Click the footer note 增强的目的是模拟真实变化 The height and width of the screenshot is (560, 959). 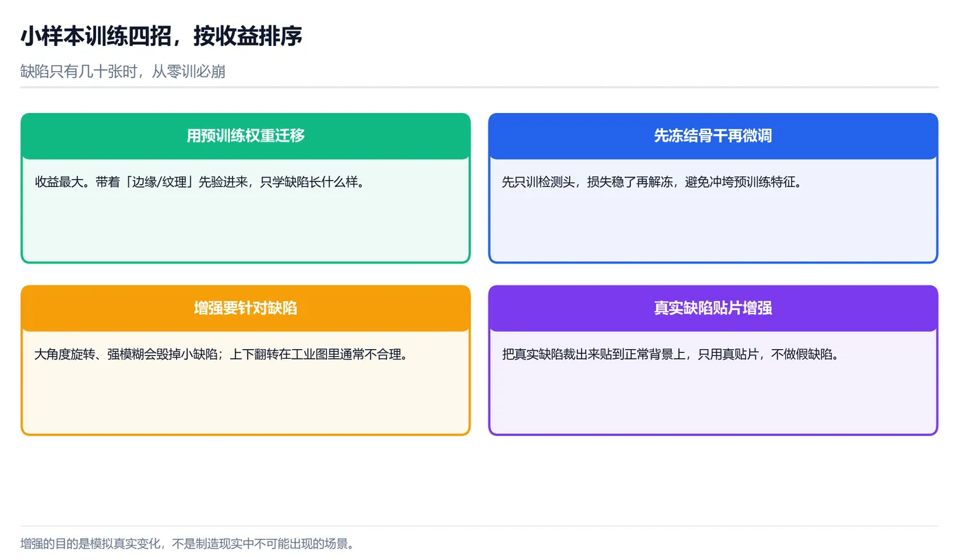[x=188, y=544]
